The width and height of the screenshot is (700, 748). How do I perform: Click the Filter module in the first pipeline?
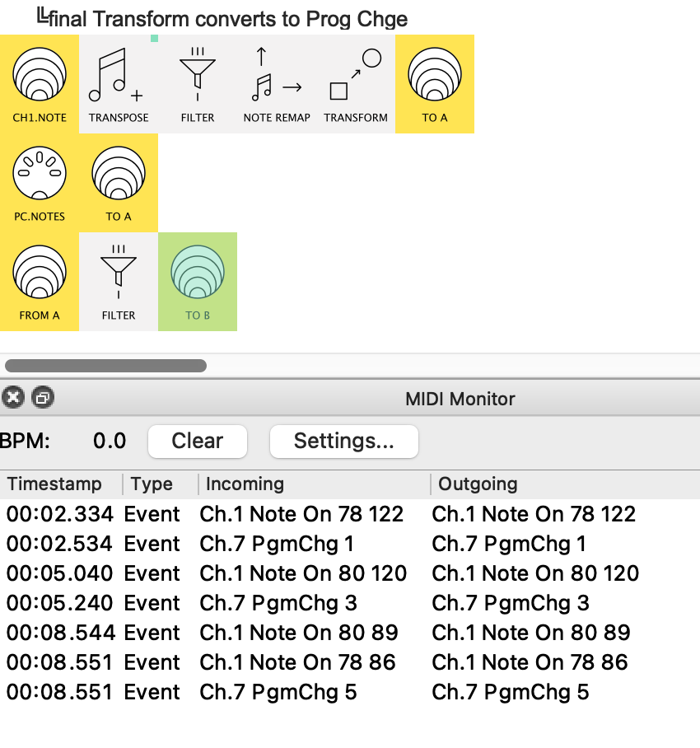(x=198, y=84)
